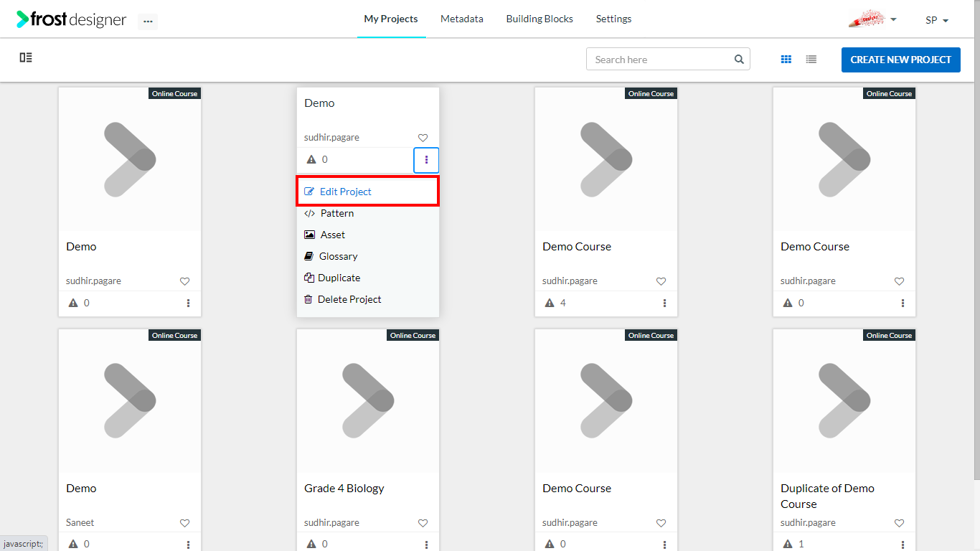Viewport: 980px width, 551px height.
Task: Open Duplicate of Demo Course three-dot menu
Action: point(903,545)
